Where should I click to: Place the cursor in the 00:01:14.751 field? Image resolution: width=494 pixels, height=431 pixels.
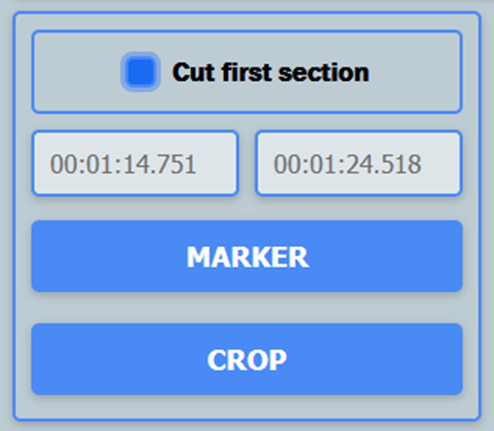coord(135,163)
